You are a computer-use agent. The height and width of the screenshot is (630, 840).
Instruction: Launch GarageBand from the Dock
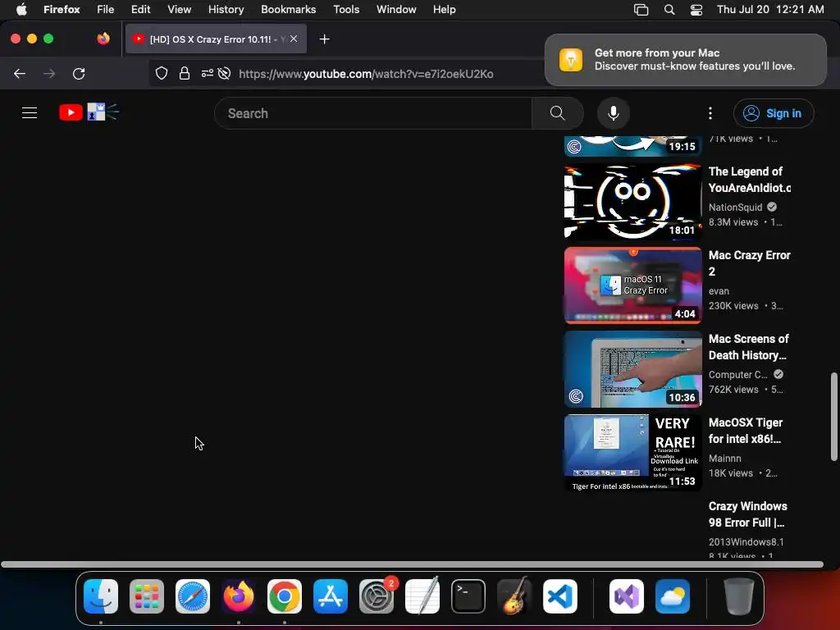tap(514, 596)
